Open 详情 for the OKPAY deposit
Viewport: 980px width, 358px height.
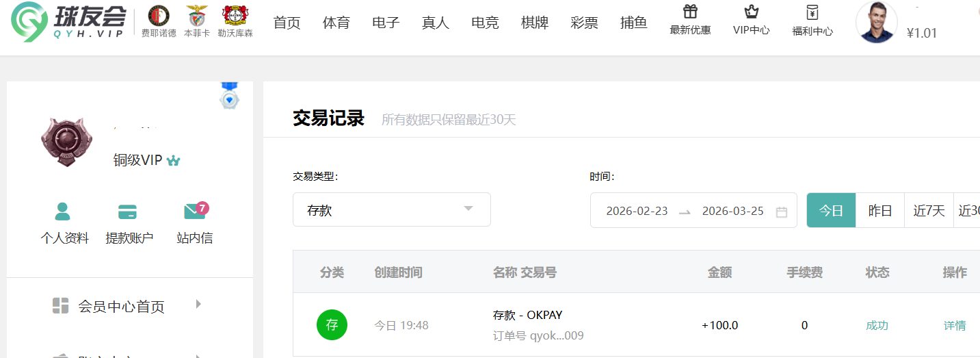point(955,326)
